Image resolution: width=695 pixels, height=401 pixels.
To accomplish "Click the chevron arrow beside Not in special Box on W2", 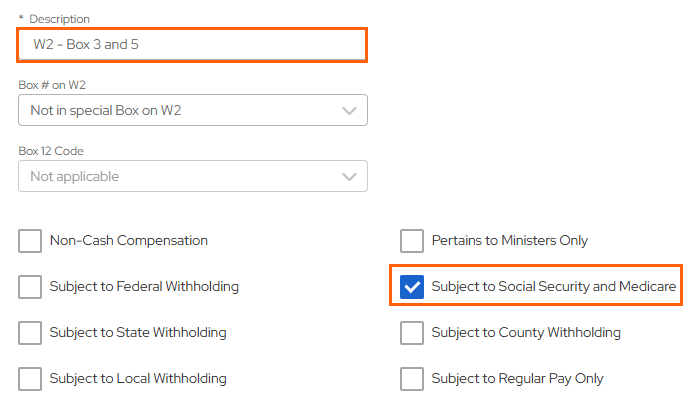I will coord(349,111).
